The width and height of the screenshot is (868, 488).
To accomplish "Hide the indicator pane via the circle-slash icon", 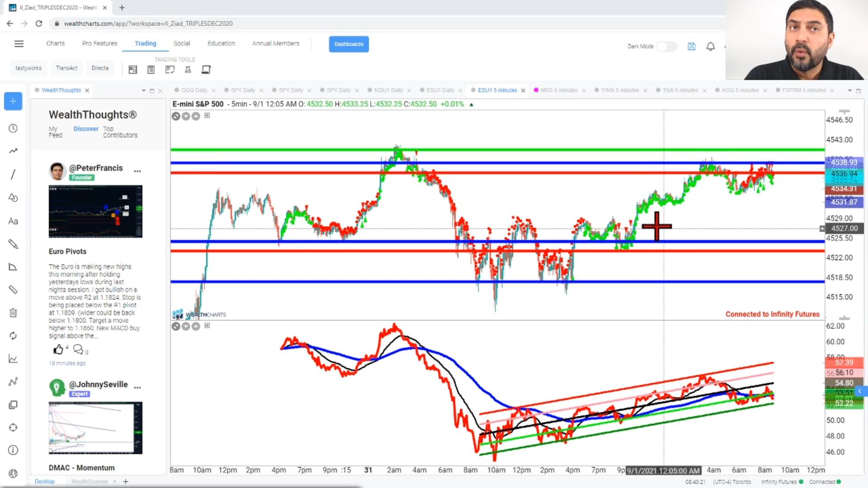I will point(176,326).
